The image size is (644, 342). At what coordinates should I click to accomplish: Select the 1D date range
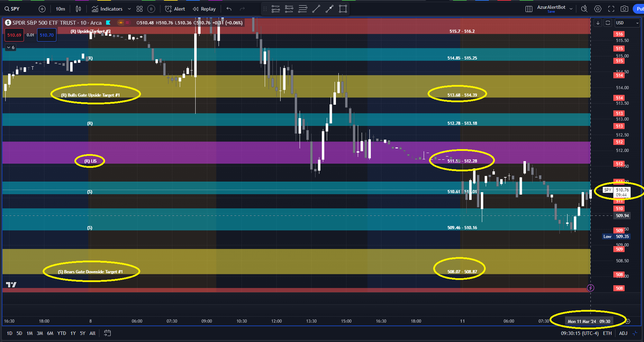[x=9, y=333]
